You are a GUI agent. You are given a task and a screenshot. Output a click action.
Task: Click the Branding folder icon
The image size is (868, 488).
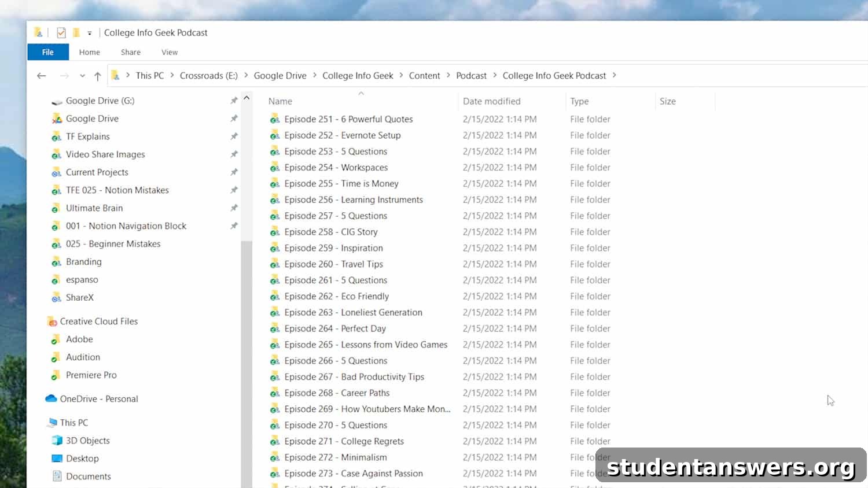pyautogui.click(x=56, y=262)
